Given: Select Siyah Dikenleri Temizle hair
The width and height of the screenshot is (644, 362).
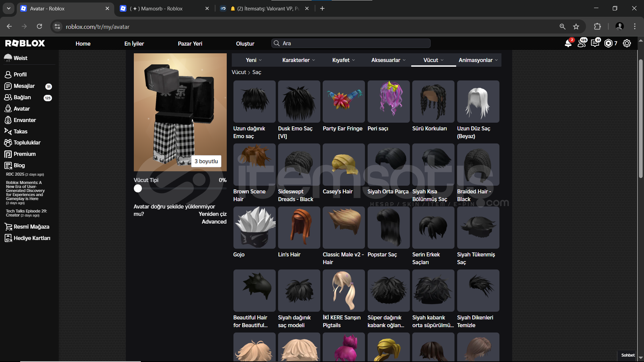Looking at the screenshot, I should coord(478,291).
